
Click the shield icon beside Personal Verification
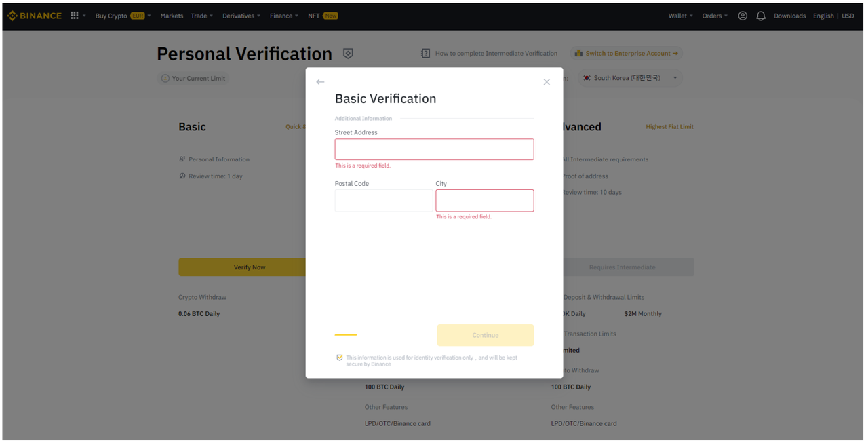(x=348, y=54)
